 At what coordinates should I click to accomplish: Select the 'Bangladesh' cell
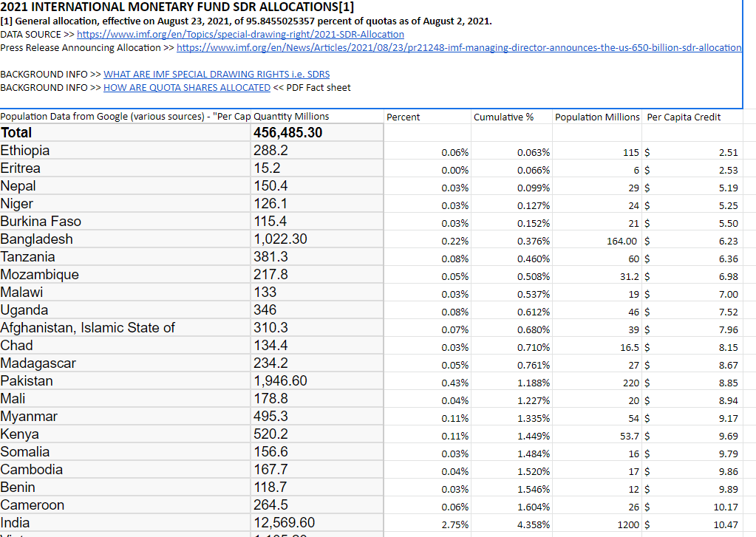click(x=126, y=239)
